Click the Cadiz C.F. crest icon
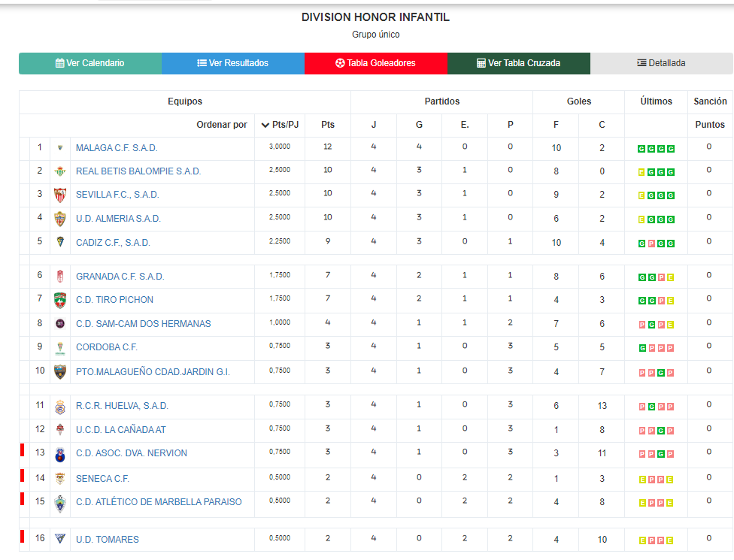This screenshot has width=734, height=560. click(x=60, y=242)
